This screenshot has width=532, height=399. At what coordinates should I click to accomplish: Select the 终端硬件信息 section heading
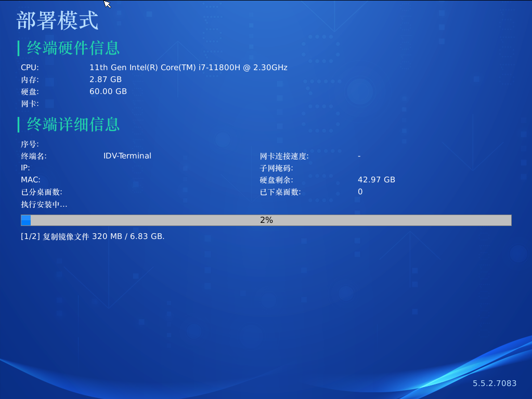point(73,48)
